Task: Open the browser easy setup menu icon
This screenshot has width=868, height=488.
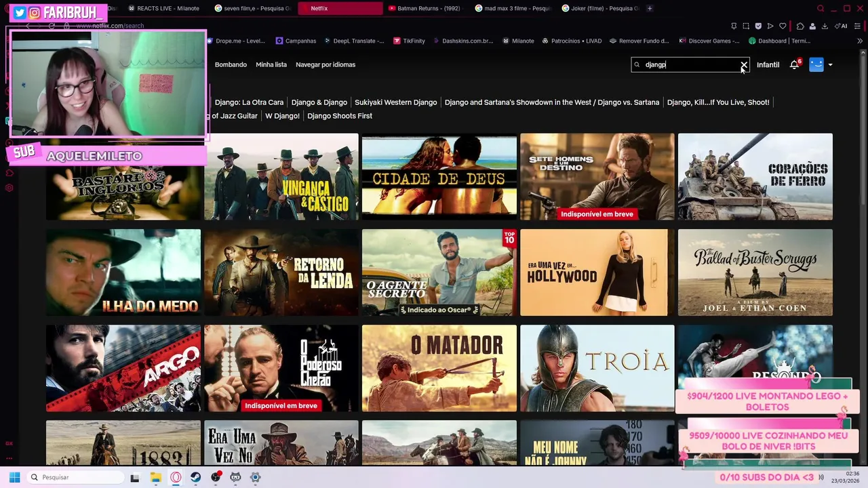Action: click(x=858, y=26)
